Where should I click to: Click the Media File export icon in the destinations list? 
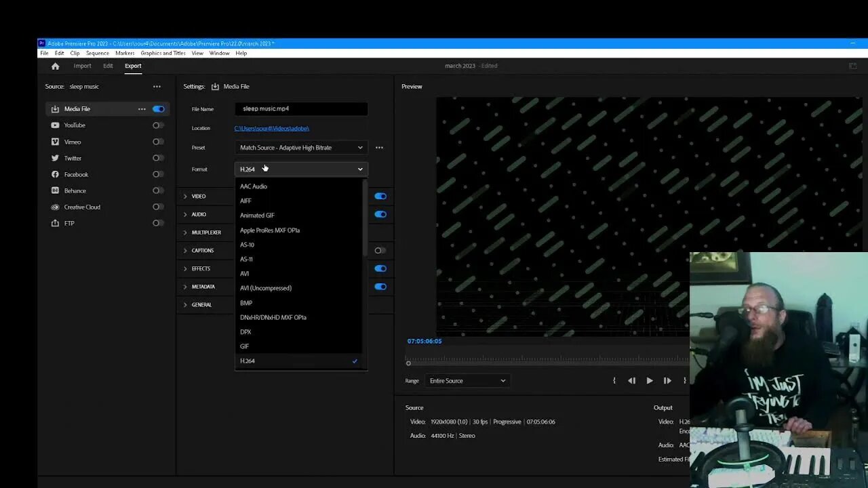[x=56, y=109]
